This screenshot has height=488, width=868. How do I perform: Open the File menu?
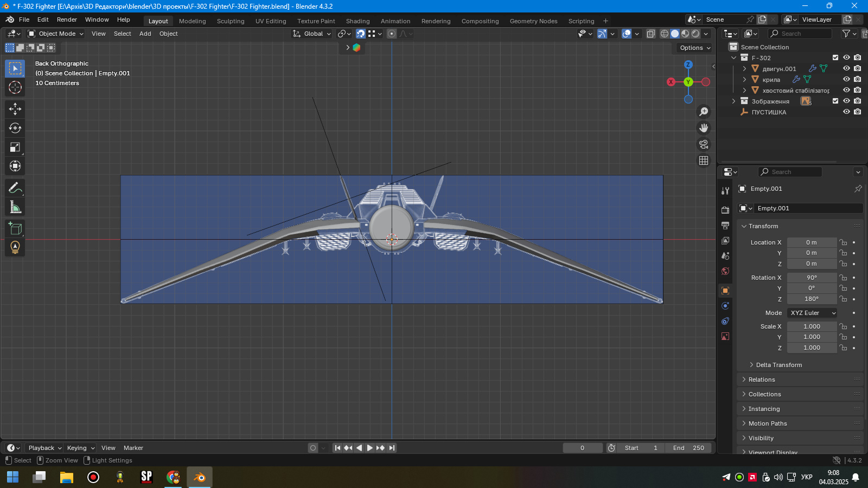pos(24,20)
